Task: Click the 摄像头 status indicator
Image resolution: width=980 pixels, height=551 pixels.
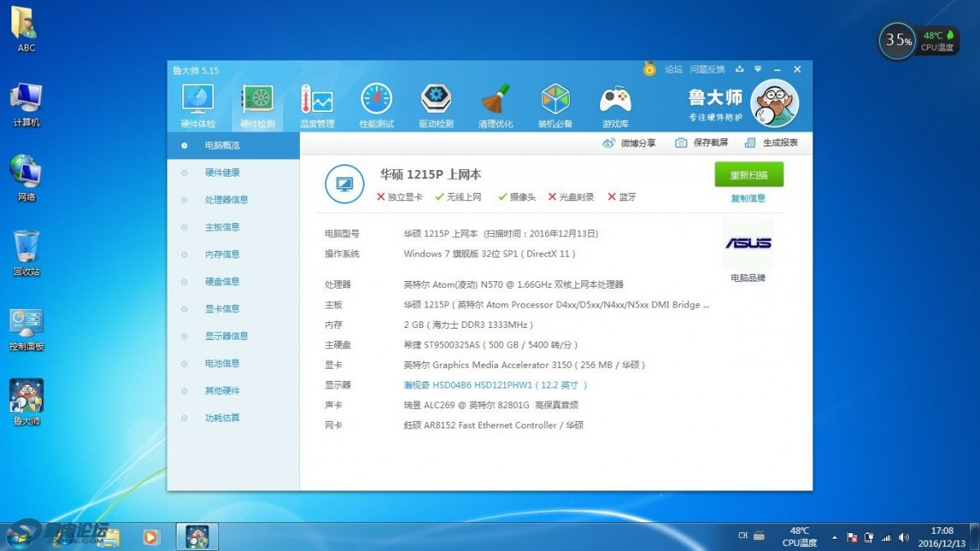Action: pos(517,197)
